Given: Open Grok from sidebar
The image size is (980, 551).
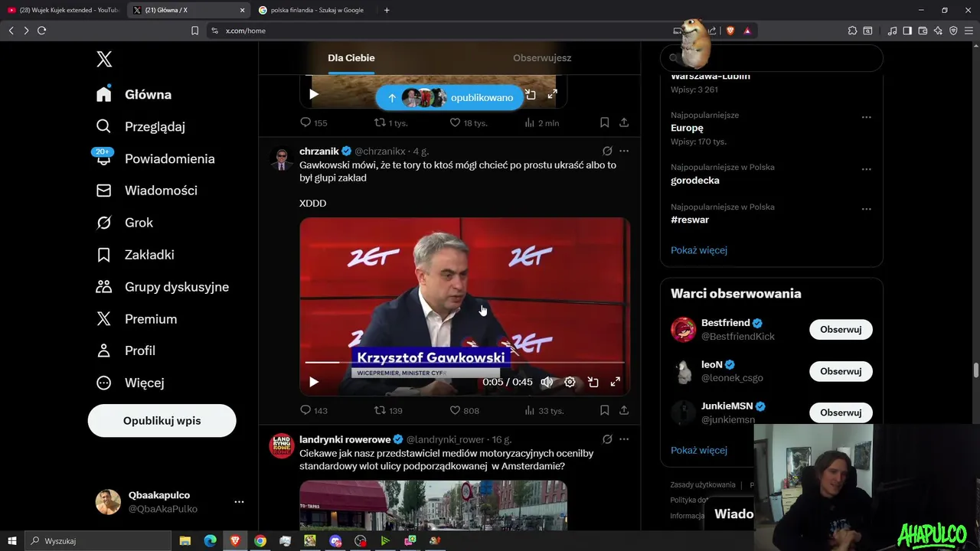Looking at the screenshot, I should click(124, 223).
